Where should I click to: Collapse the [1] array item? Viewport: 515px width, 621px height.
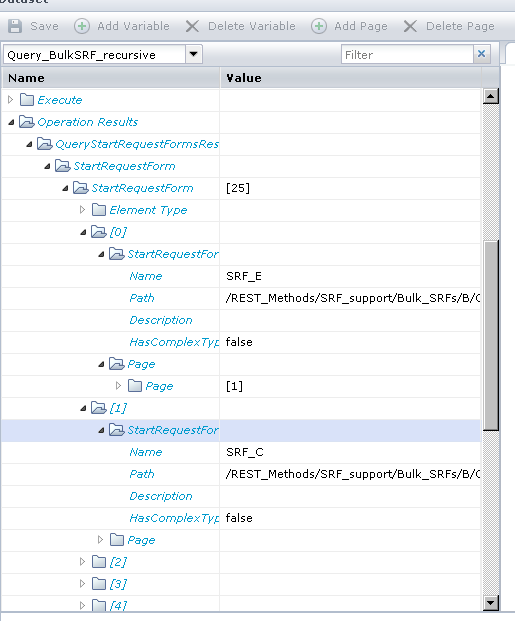tap(83, 408)
